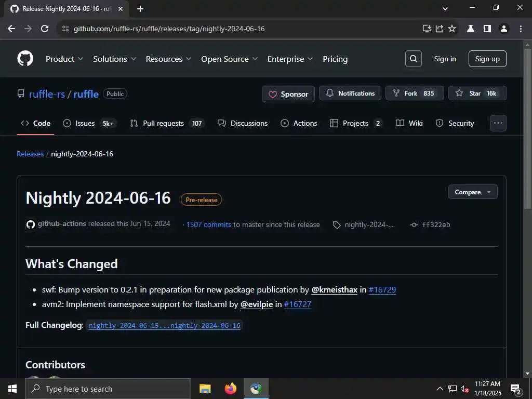Open the Projects tab
The width and height of the screenshot is (532, 399).
point(356,123)
